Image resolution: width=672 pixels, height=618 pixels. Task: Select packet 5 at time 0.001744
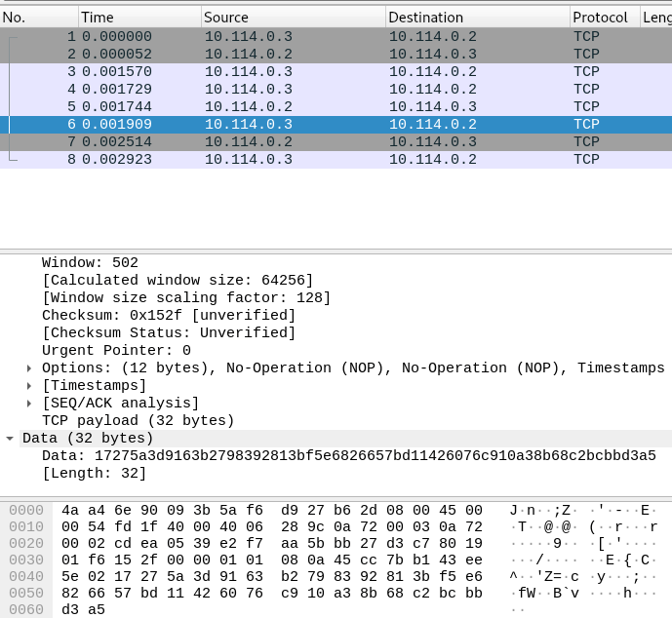(293, 107)
